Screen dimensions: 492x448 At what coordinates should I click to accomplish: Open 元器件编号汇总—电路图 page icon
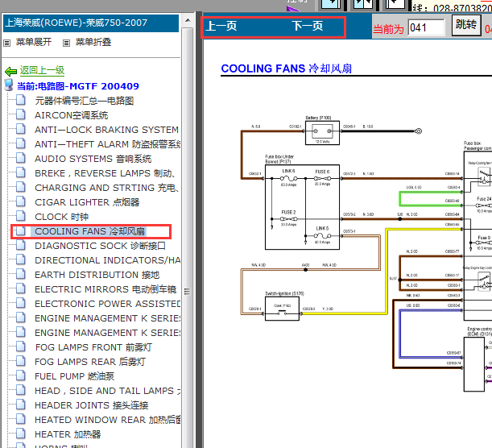[21, 100]
